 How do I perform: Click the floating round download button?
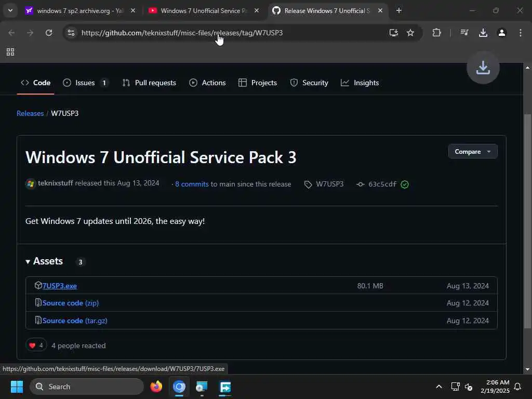click(x=483, y=68)
